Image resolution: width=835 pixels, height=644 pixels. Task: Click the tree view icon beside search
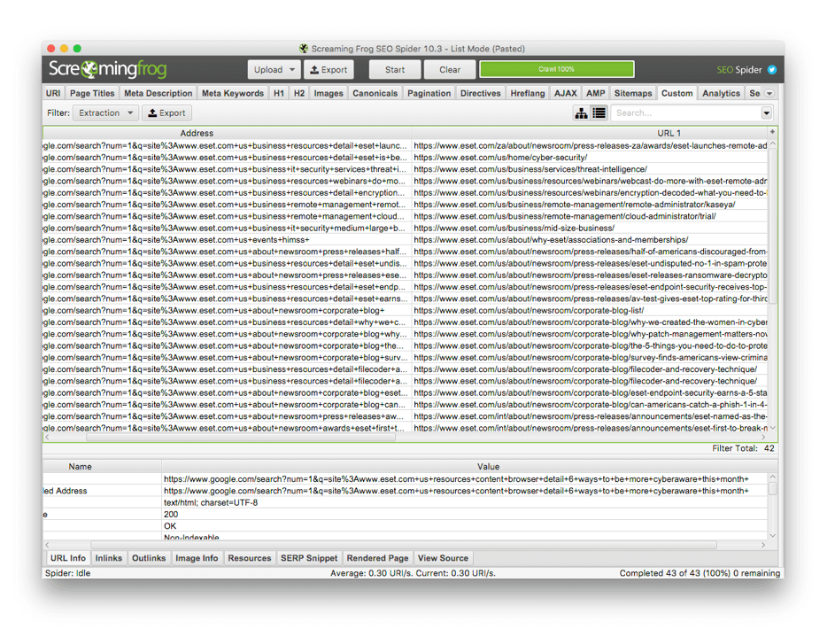point(581,113)
